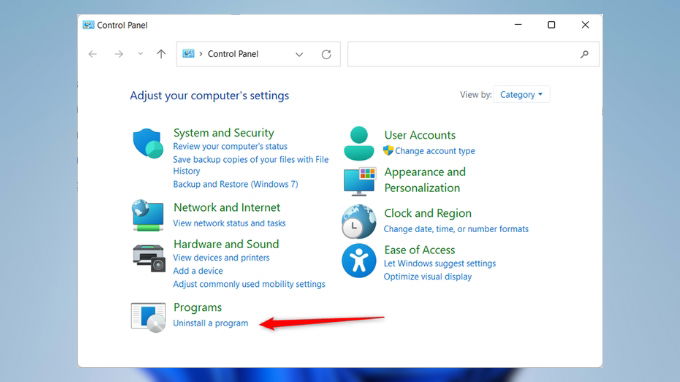This screenshot has width=680, height=382.
Task: Open the View by Category dropdown
Action: pos(521,95)
